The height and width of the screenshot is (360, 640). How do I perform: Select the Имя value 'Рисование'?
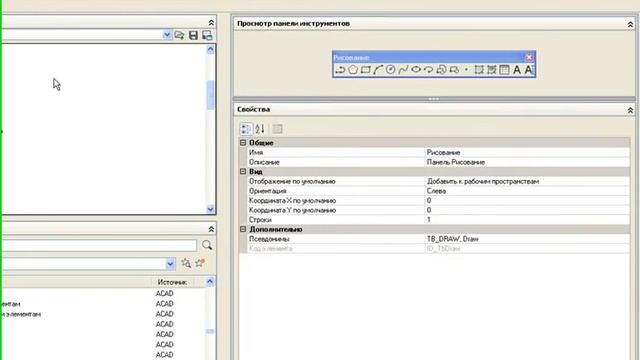[x=444, y=152]
